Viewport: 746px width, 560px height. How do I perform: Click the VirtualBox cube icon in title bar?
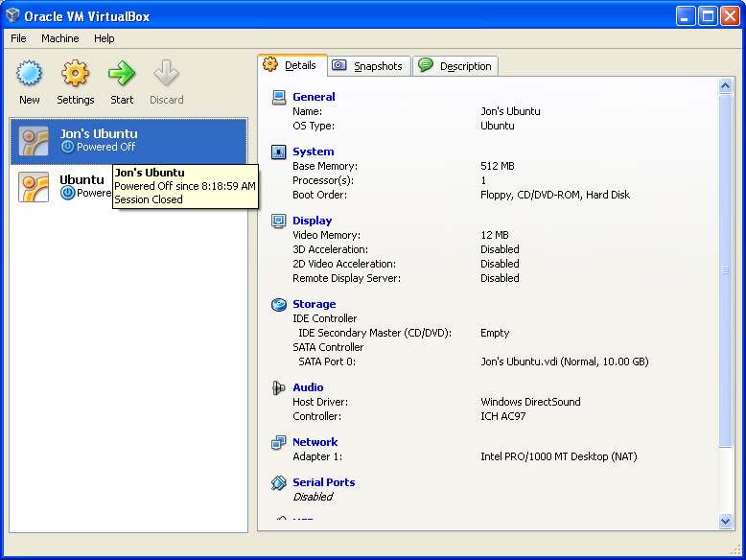12,15
